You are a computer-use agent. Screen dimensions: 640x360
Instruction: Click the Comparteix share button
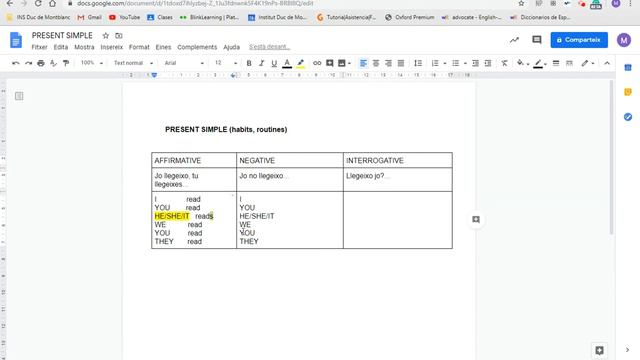click(579, 40)
